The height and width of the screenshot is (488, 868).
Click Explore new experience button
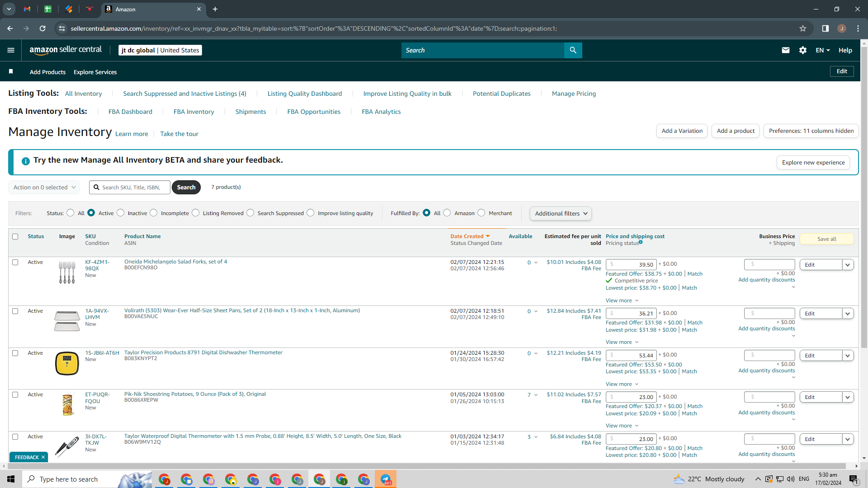coord(813,163)
